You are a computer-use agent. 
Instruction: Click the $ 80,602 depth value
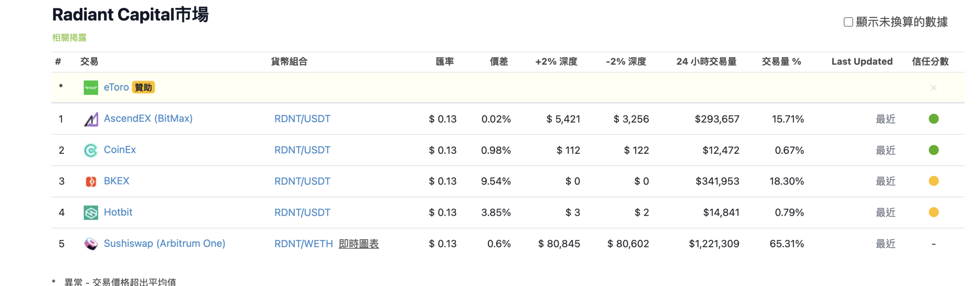628,244
